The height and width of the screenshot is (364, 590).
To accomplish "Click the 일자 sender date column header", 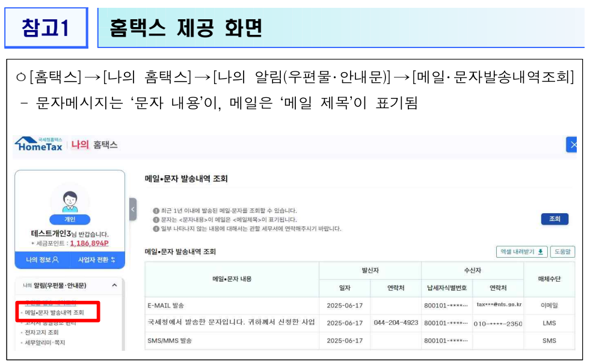I will (x=345, y=288).
